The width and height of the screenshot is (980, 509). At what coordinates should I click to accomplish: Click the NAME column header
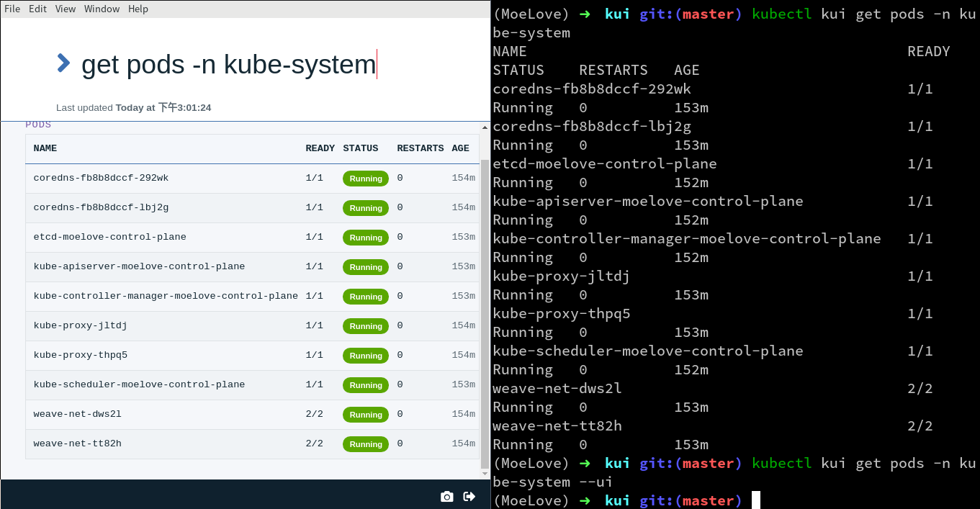click(45, 148)
